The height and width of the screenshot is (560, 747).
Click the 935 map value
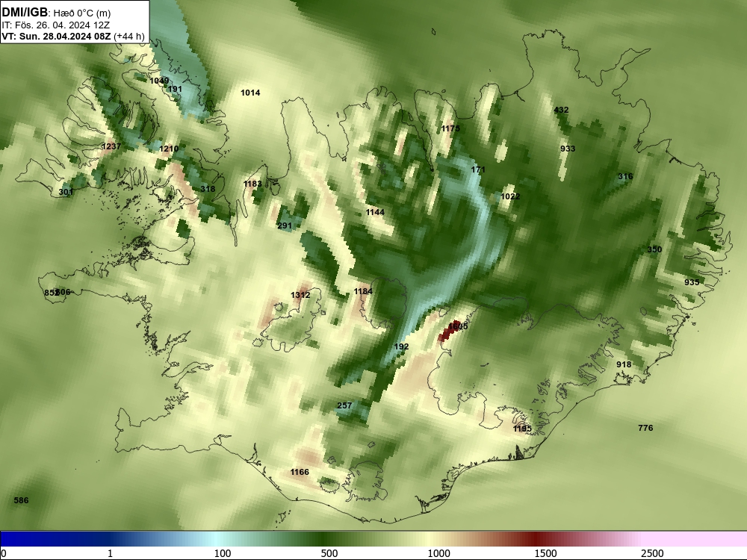point(692,282)
